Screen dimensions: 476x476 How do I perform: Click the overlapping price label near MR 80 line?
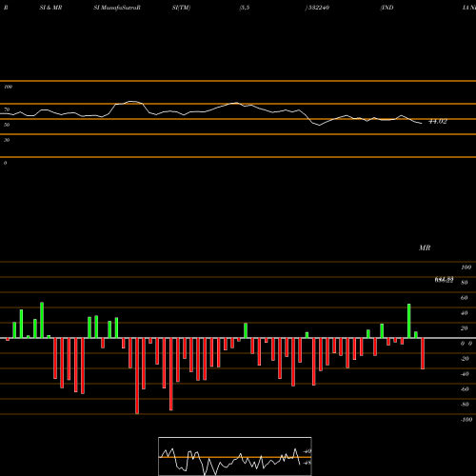pos(444,280)
